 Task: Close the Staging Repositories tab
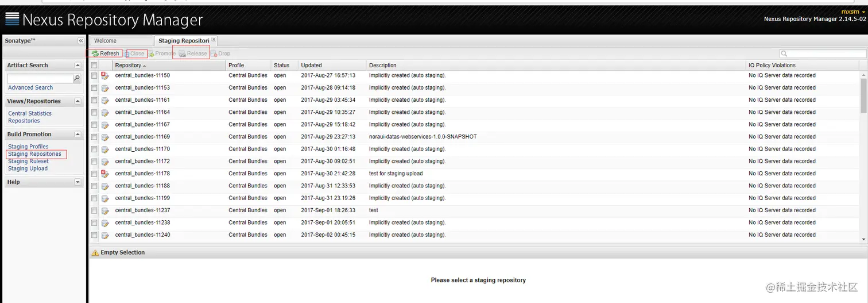[214, 40]
